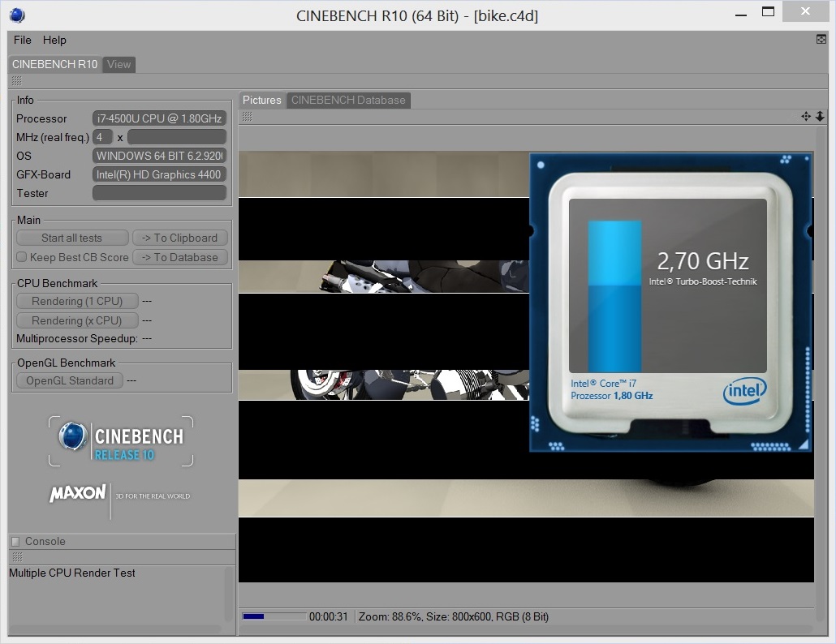836x644 pixels.
Task: Click the GFX-Board field
Action: 159,174
